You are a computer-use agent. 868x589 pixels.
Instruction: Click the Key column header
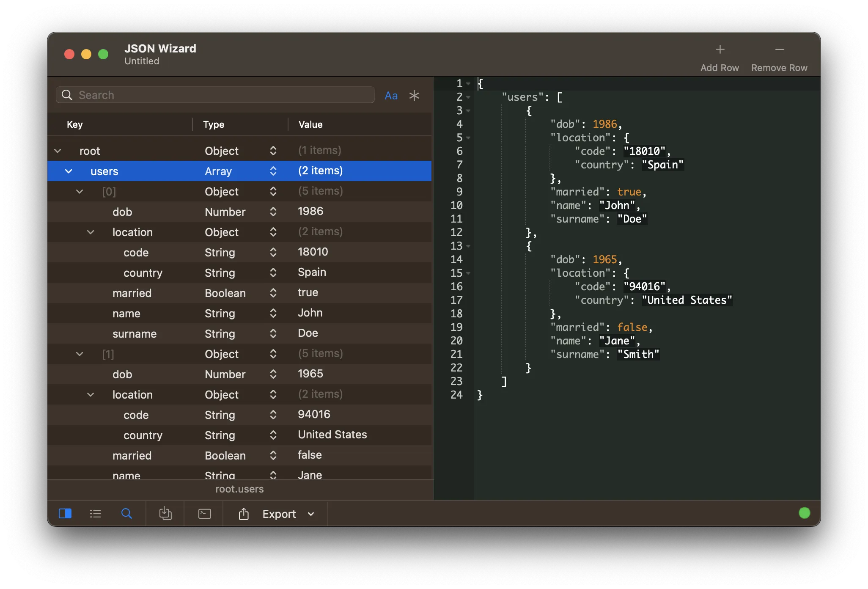pos(75,124)
